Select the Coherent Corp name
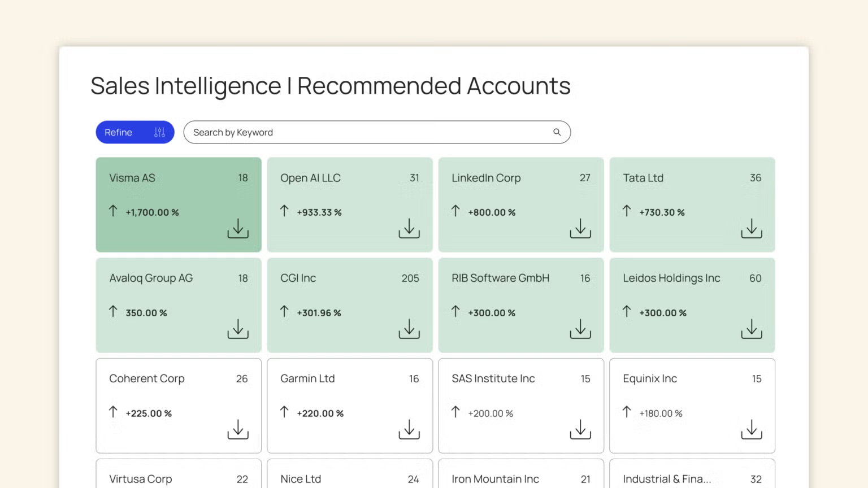This screenshot has width=868, height=488. [147, 379]
